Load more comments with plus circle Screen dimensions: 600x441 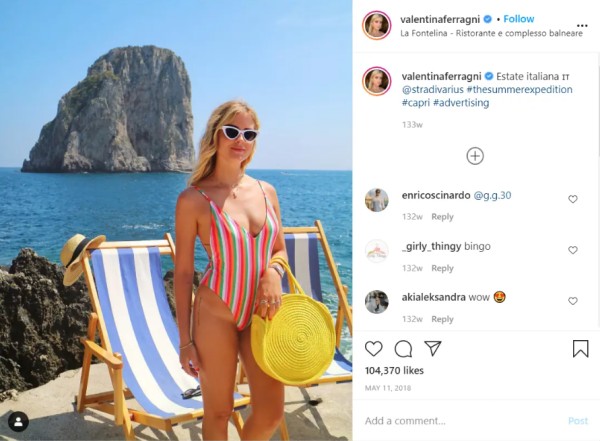pyautogui.click(x=475, y=156)
